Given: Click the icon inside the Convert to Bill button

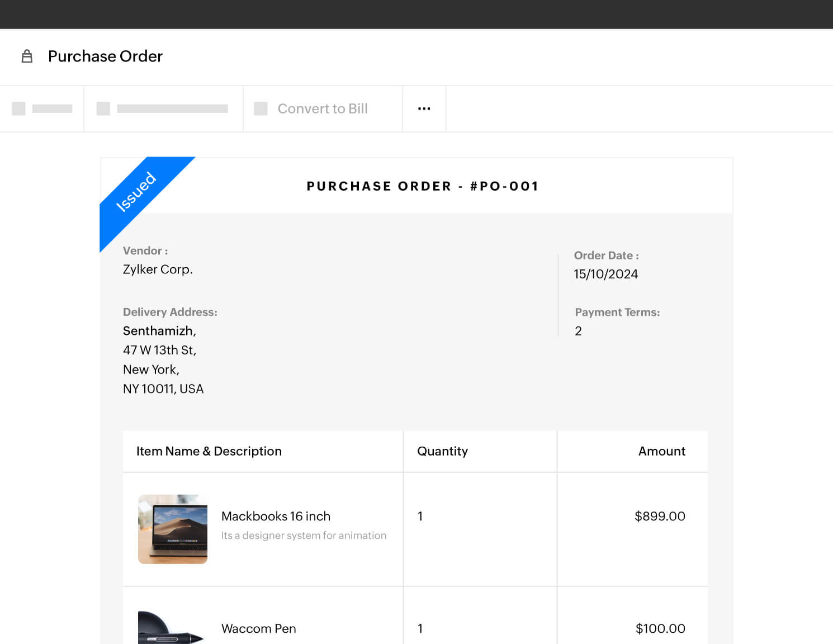Looking at the screenshot, I should click(x=261, y=108).
